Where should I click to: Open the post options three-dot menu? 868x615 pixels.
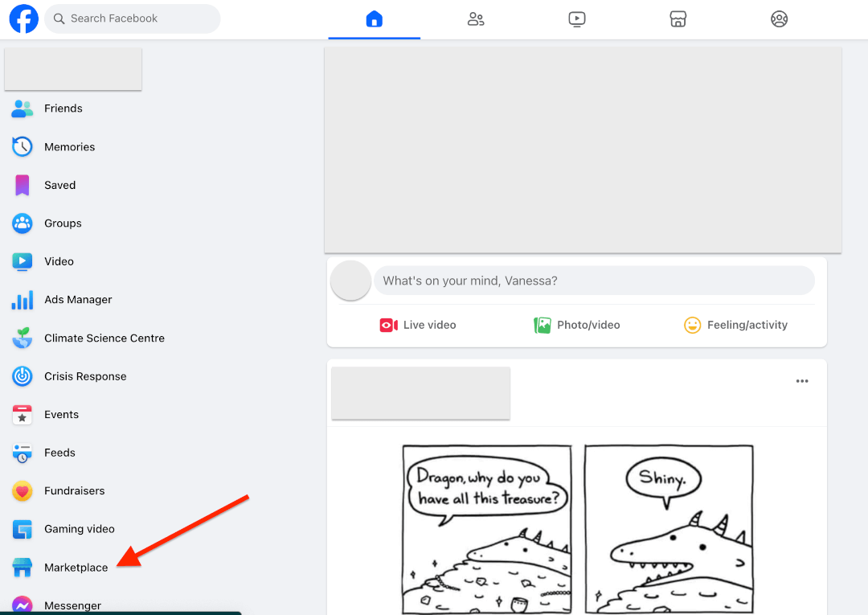tap(802, 381)
